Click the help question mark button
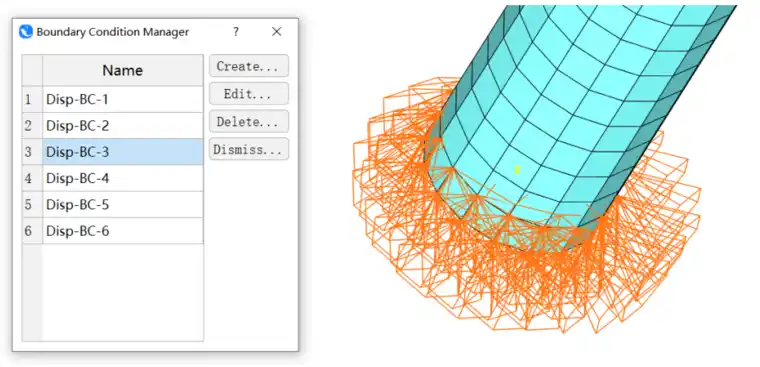This screenshot has height=367, width=760. [x=236, y=32]
